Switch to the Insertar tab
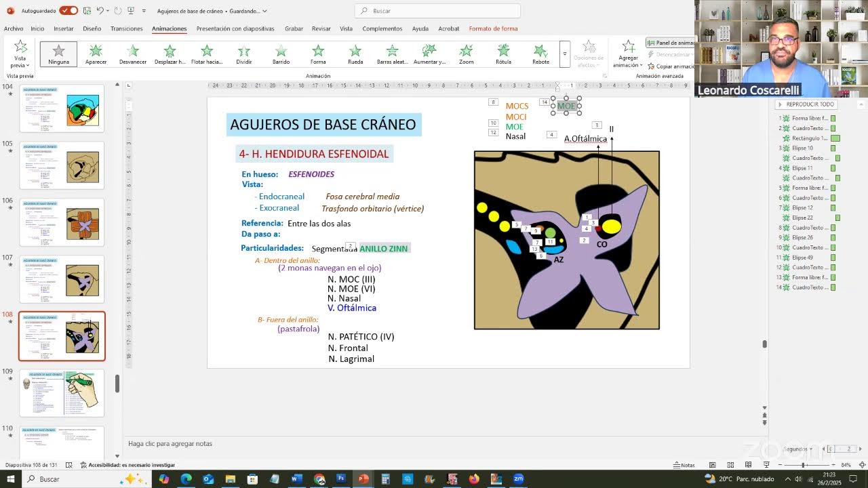This screenshot has width=868, height=488. (x=64, y=28)
